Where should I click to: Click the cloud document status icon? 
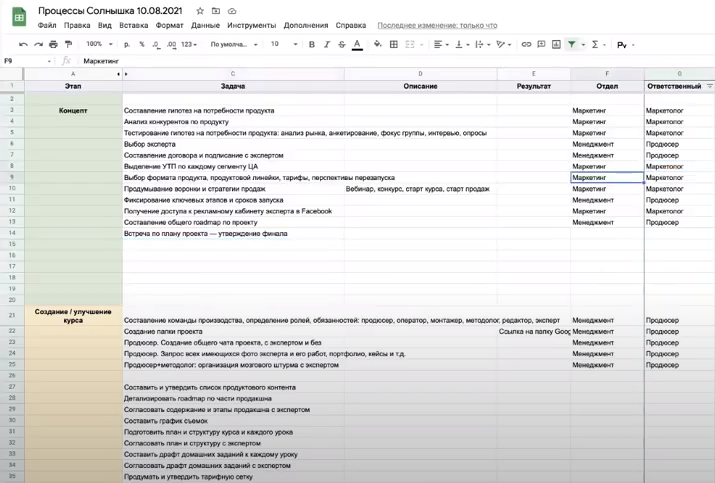pyautogui.click(x=232, y=10)
